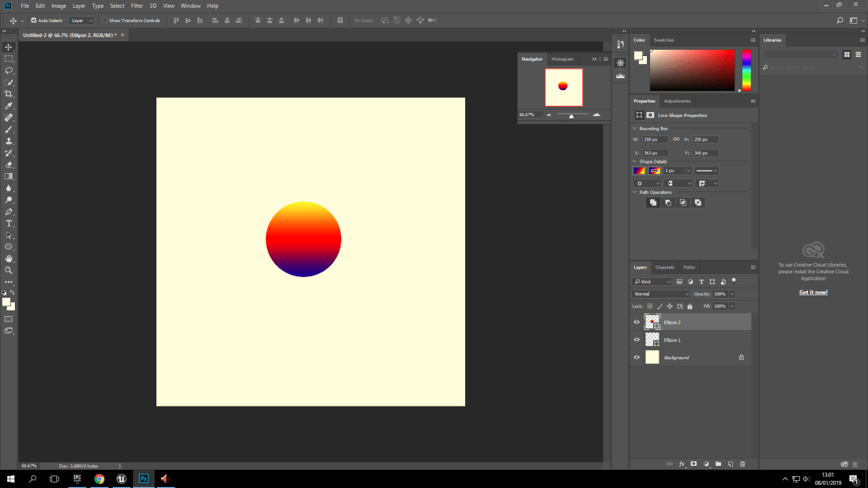This screenshot has height=488, width=868.
Task: Open the stroke width dropdown
Action: (x=689, y=171)
